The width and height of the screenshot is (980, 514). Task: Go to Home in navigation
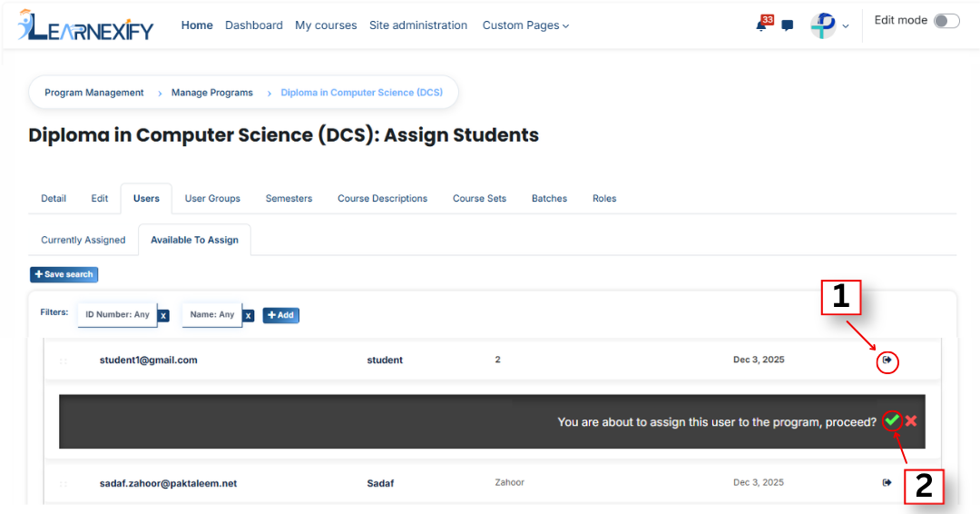tap(197, 25)
